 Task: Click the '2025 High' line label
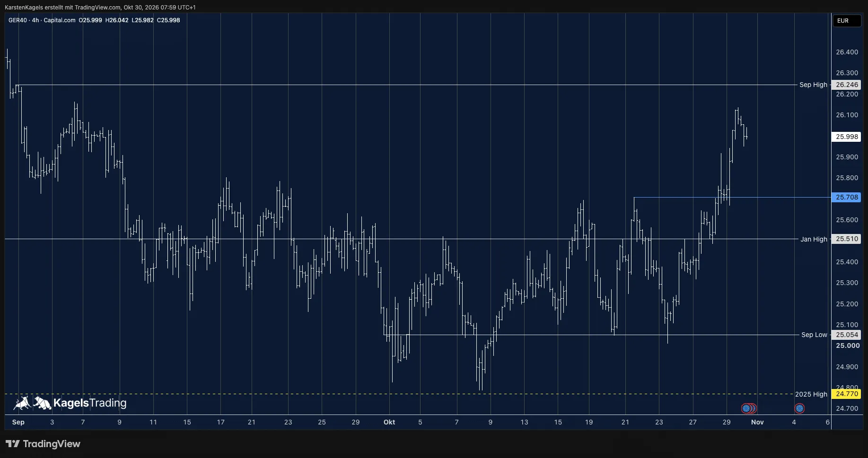[x=811, y=394]
